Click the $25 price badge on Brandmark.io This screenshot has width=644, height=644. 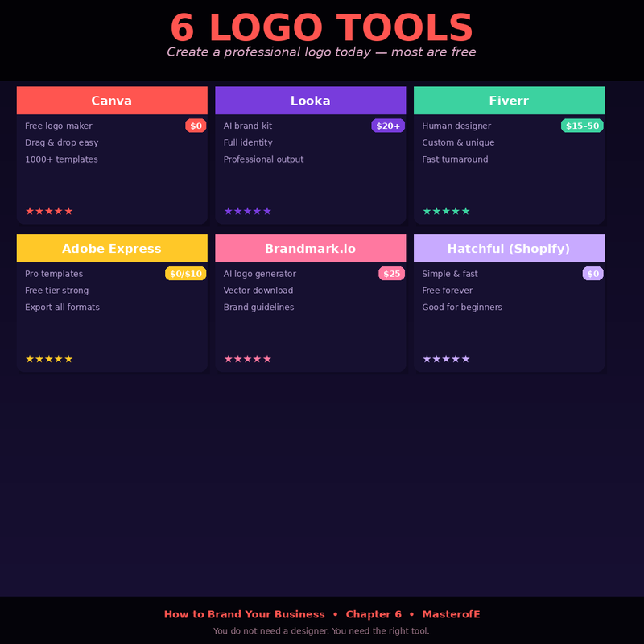point(391,274)
